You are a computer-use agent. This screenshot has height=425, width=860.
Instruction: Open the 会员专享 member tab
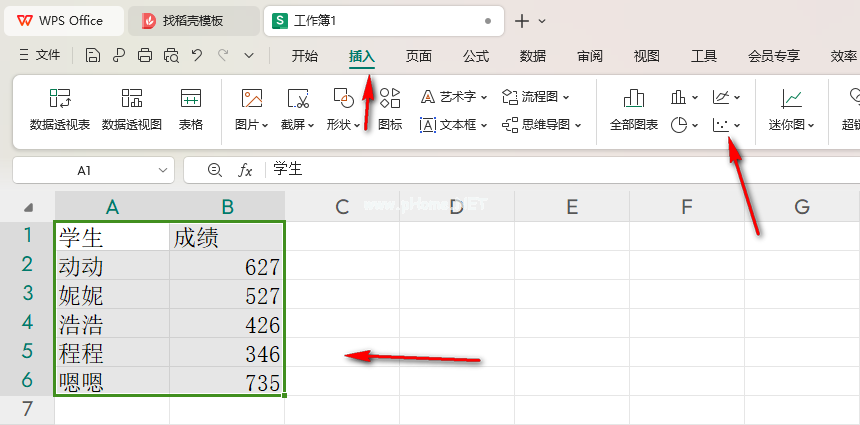(x=774, y=56)
